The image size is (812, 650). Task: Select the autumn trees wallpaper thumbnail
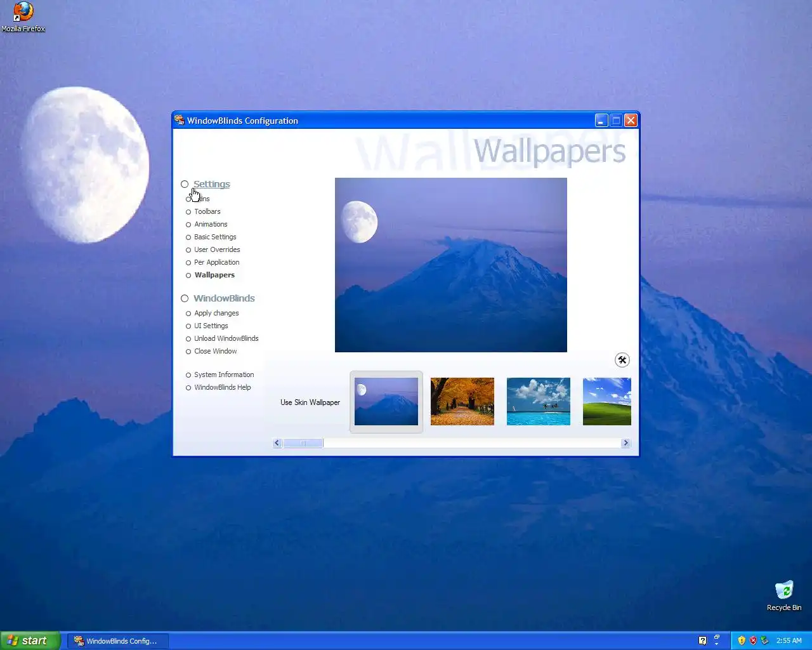pos(462,401)
